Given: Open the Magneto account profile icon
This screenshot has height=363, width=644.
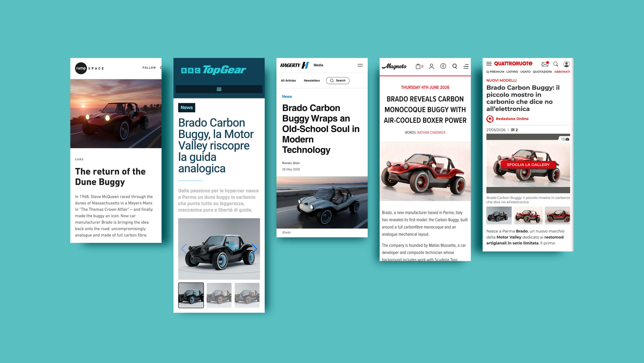Looking at the screenshot, I should coord(431,66).
